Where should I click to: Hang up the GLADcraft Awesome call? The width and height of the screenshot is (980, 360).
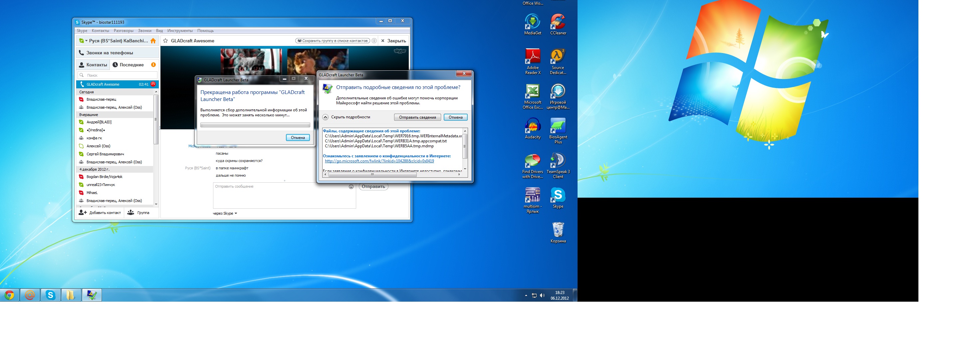coord(153,84)
